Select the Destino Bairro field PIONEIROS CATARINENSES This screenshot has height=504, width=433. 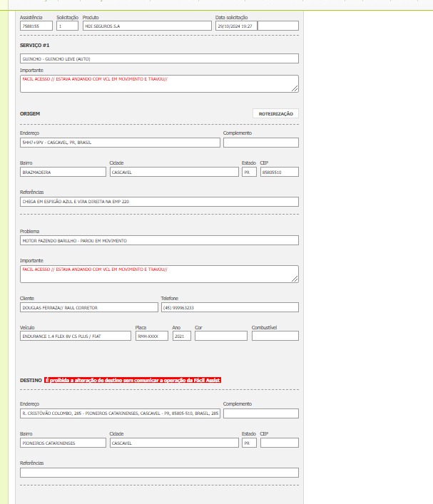pos(63,443)
